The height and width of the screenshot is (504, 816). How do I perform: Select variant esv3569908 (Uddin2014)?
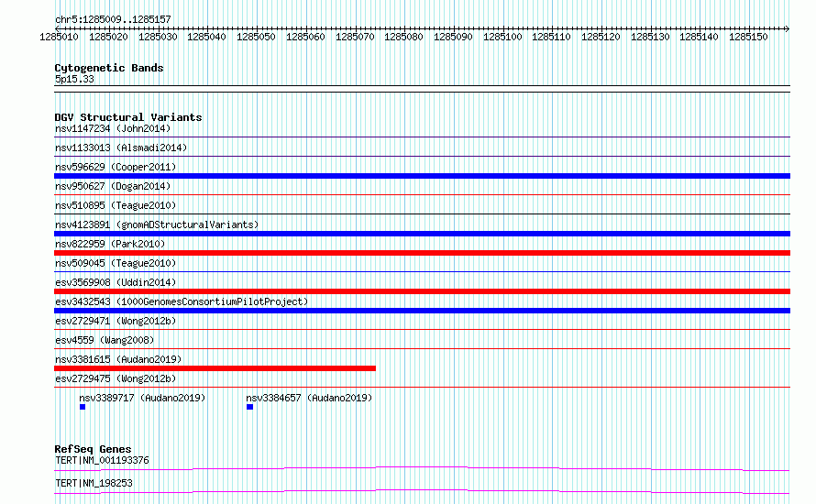coord(116,282)
